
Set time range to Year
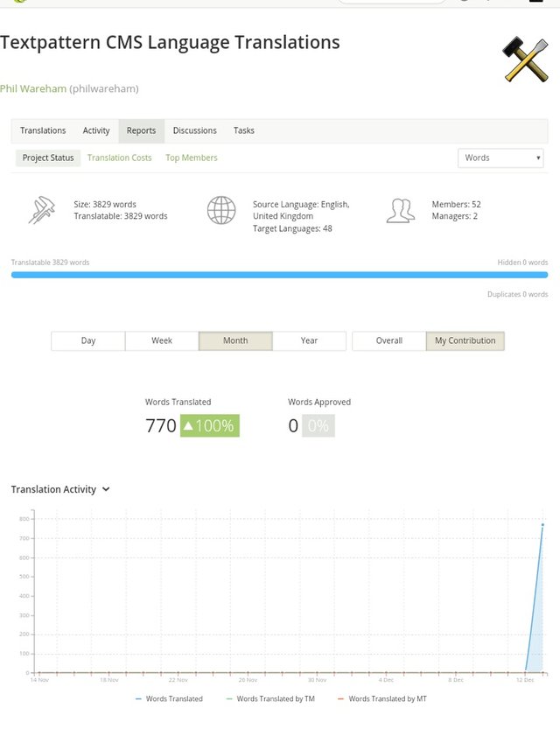(x=309, y=340)
